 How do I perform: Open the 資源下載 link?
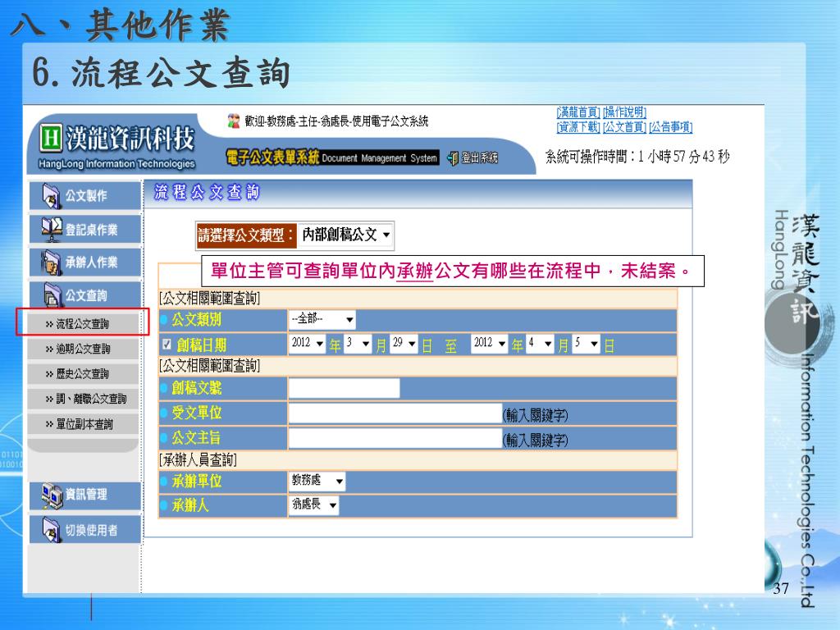point(578,127)
